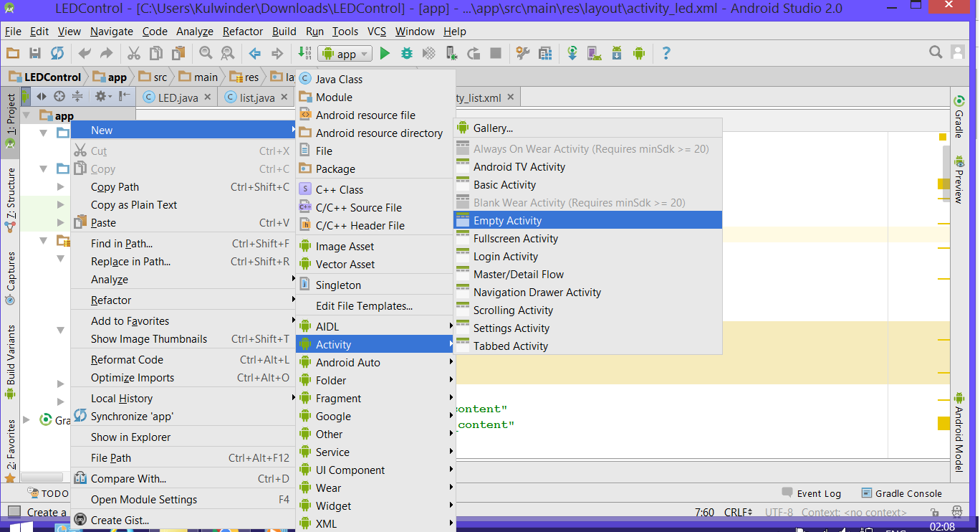Expand the Fragment submenu
This screenshot has height=532, width=980.
coord(376,399)
